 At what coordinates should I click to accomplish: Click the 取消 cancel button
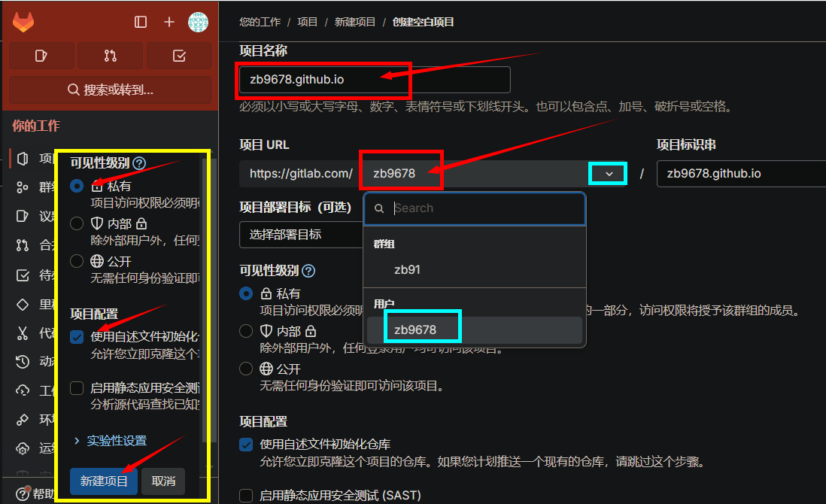(163, 481)
